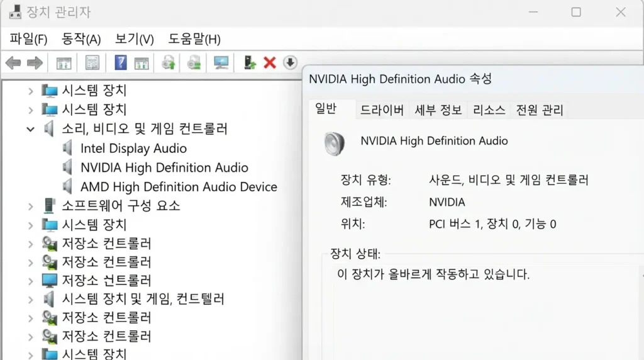This screenshot has width=644, height=360.
Task: Click the red X toolbar icon
Action: [x=269, y=63]
